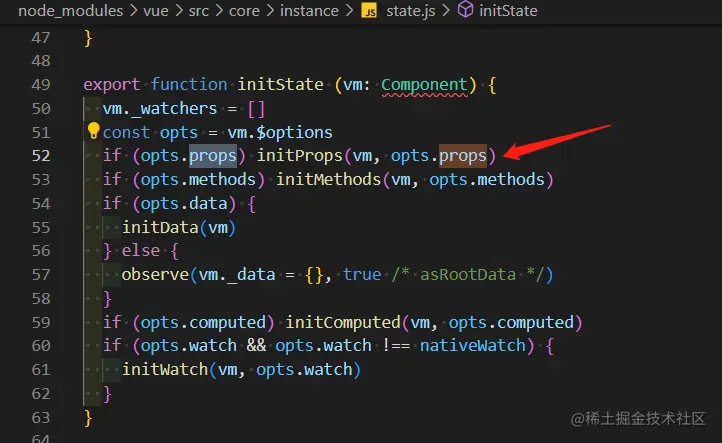This screenshot has height=443, width=722.
Task: Open the instance breadcrumb segment
Action: point(309,11)
